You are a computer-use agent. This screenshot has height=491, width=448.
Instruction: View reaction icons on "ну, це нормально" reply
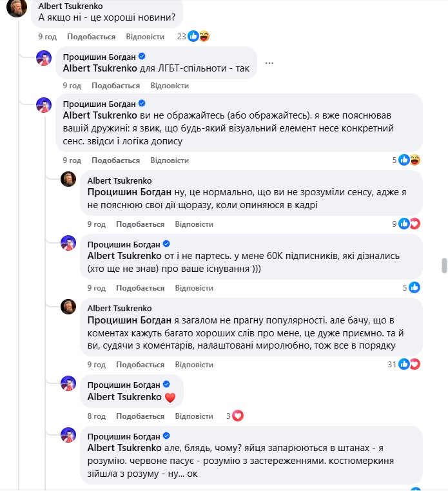tap(409, 224)
